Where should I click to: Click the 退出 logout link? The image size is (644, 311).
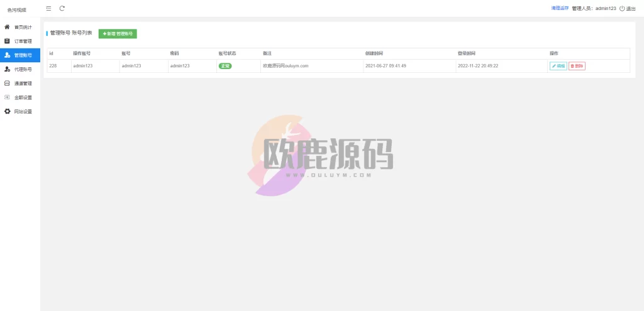click(x=628, y=8)
